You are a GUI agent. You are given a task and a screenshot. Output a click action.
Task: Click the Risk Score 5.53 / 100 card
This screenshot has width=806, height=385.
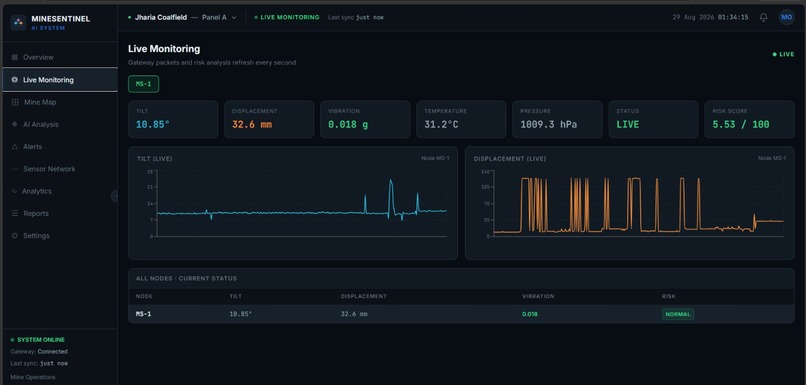click(x=749, y=119)
